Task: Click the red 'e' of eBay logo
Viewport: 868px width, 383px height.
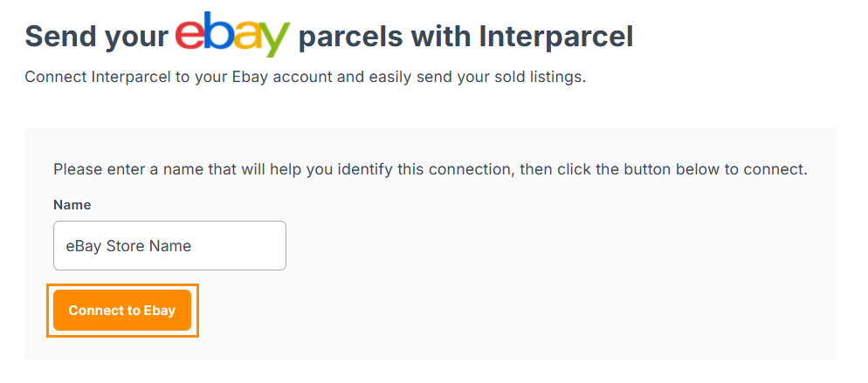Action: coord(189,33)
